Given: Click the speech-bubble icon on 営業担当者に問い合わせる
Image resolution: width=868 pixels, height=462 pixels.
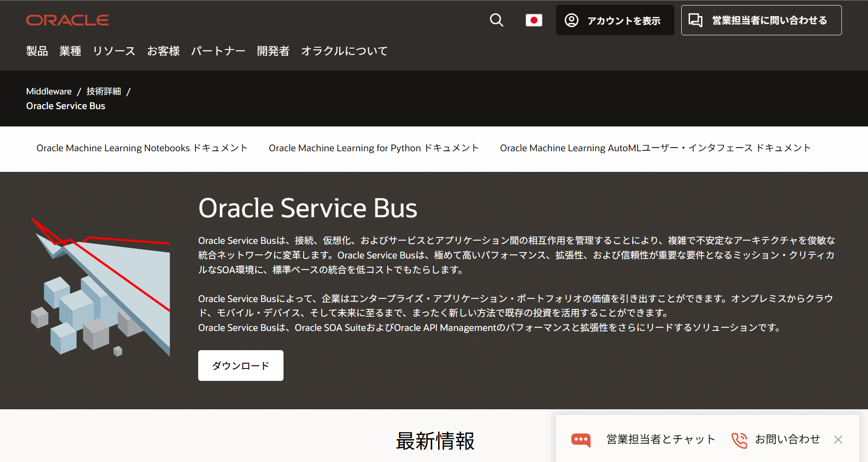Looking at the screenshot, I should click(696, 20).
